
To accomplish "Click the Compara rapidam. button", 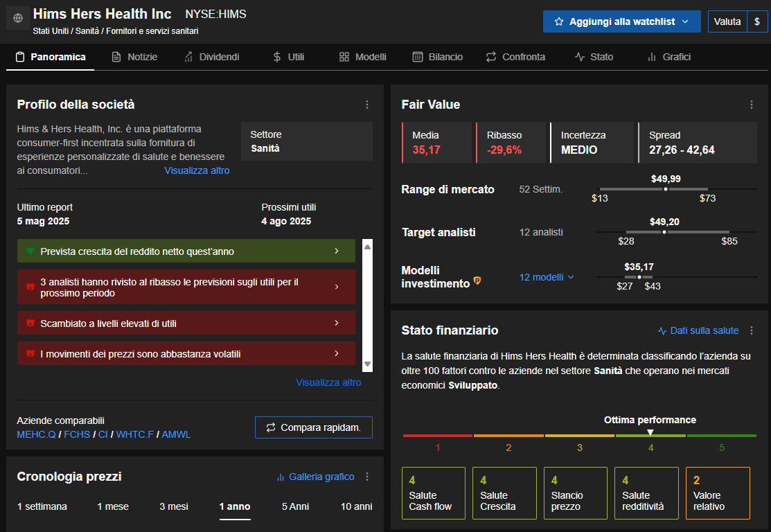I will (x=314, y=427).
